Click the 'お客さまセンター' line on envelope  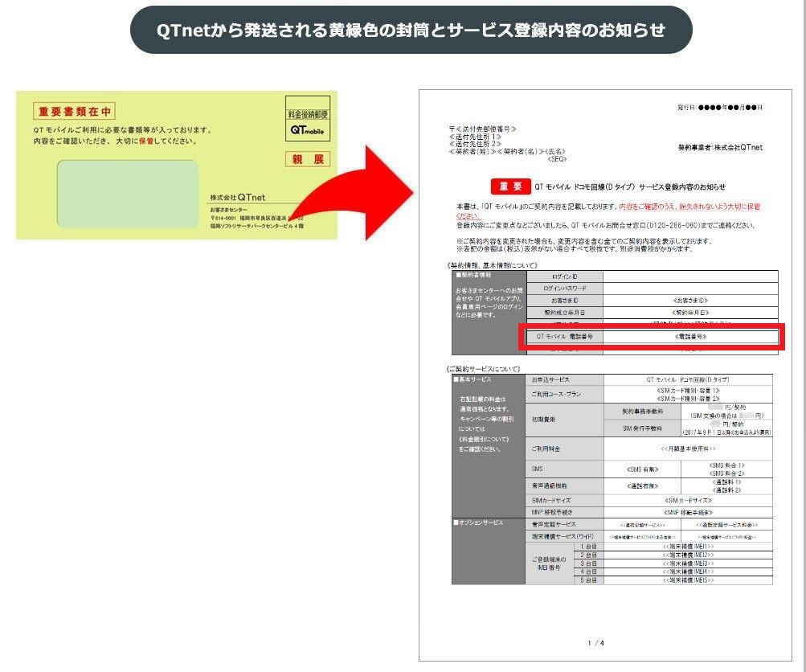pyautogui.click(x=228, y=210)
